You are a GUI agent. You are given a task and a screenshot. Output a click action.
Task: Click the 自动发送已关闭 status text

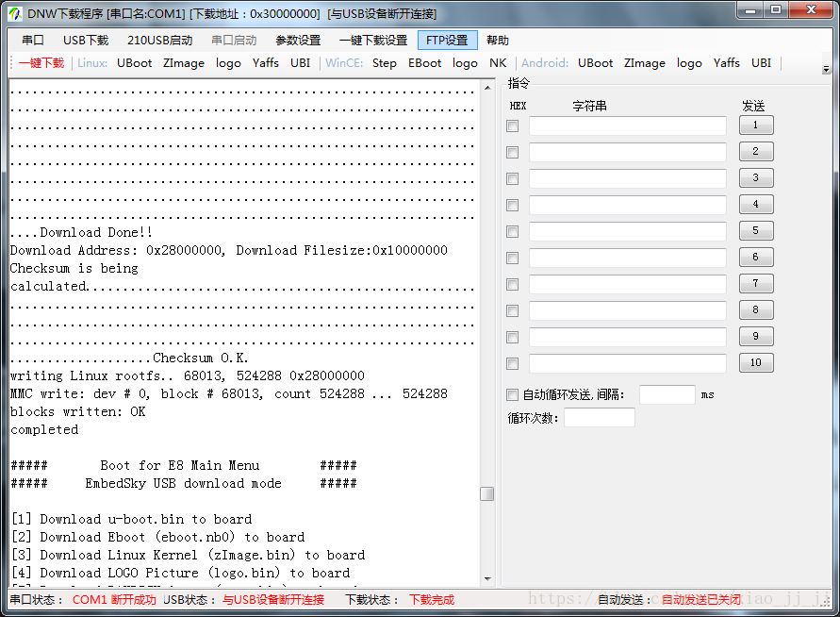click(701, 600)
